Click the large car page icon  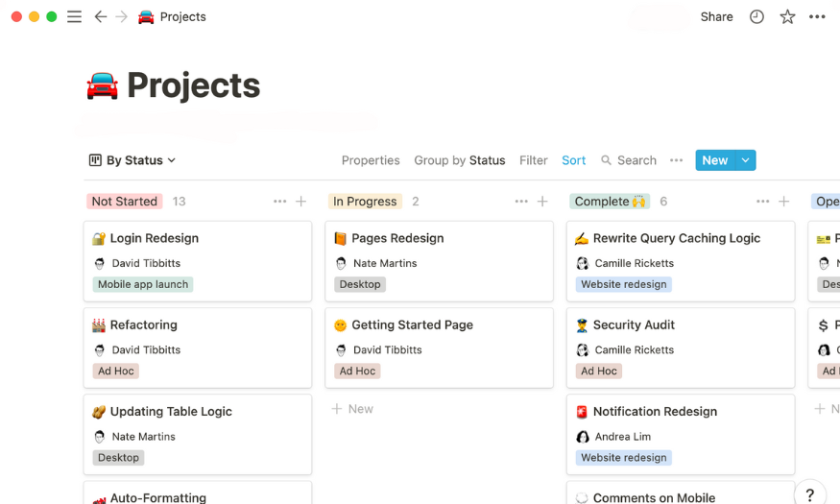[x=103, y=85]
